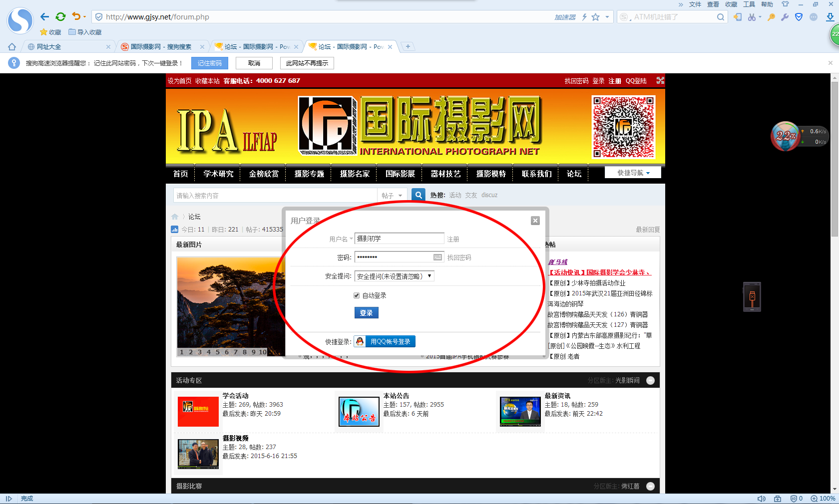Image resolution: width=839 pixels, height=504 pixels.
Task: Click the forum search input box
Action: (275, 196)
